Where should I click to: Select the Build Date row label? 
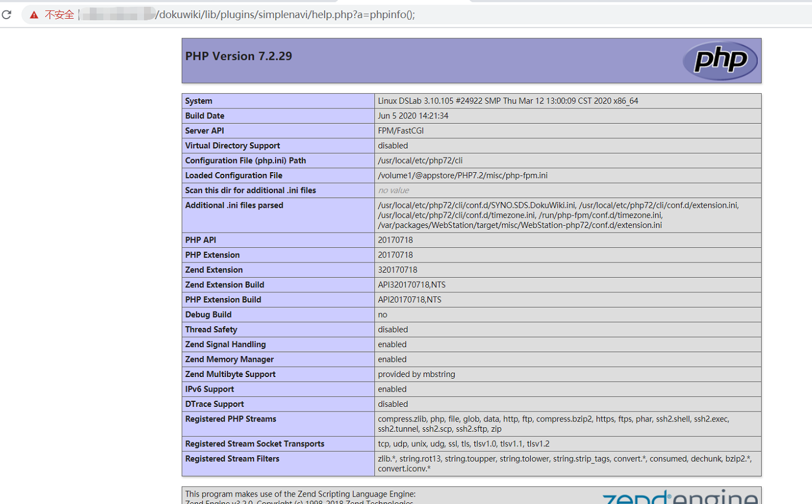coord(205,116)
